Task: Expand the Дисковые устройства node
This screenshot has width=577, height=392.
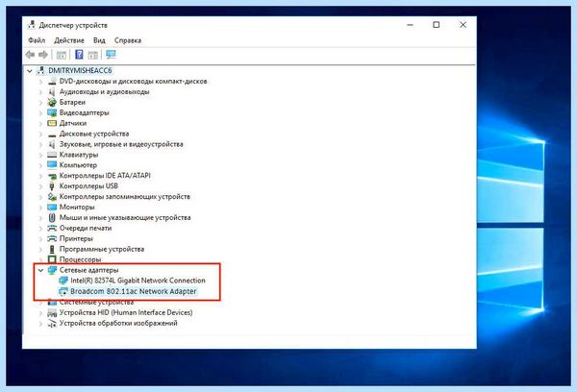Action: click(40, 134)
